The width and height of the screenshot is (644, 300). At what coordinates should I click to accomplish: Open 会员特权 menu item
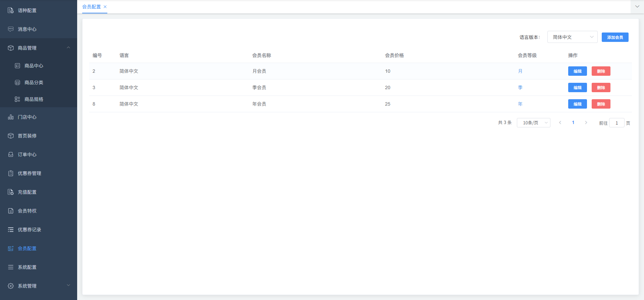27,211
